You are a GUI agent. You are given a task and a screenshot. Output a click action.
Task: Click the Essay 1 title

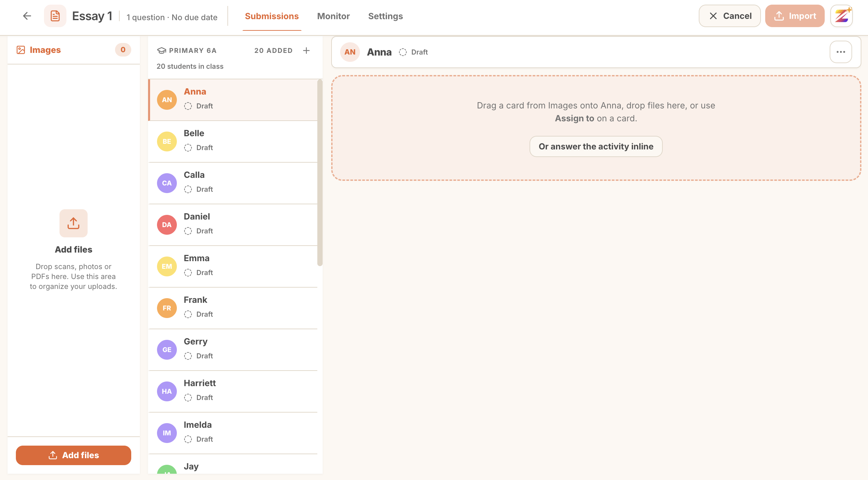point(92,16)
